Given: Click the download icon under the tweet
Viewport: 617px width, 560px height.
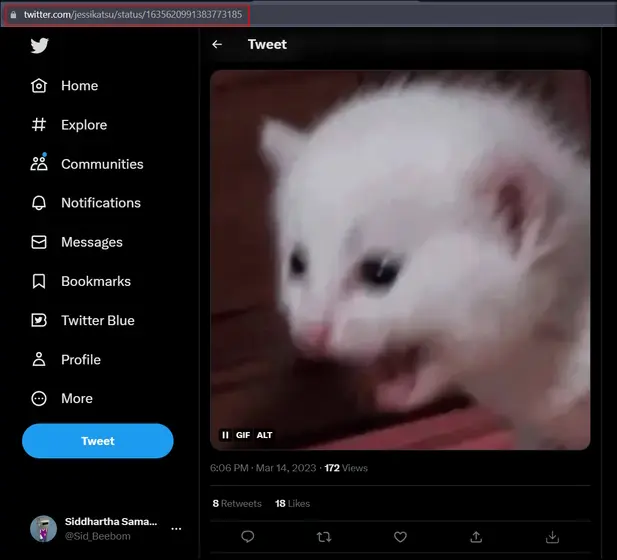Looking at the screenshot, I should point(552,537).
